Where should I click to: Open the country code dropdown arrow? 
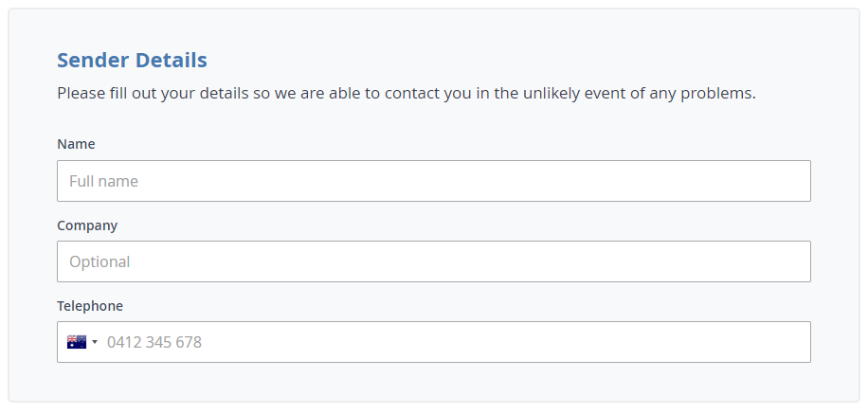(95, 342)
